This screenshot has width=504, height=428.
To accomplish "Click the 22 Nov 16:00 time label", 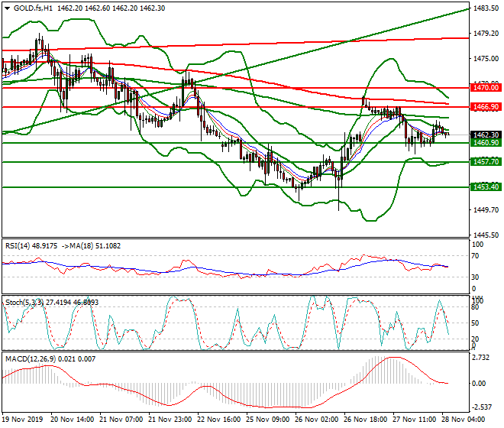I will click(x=219, y=420).
